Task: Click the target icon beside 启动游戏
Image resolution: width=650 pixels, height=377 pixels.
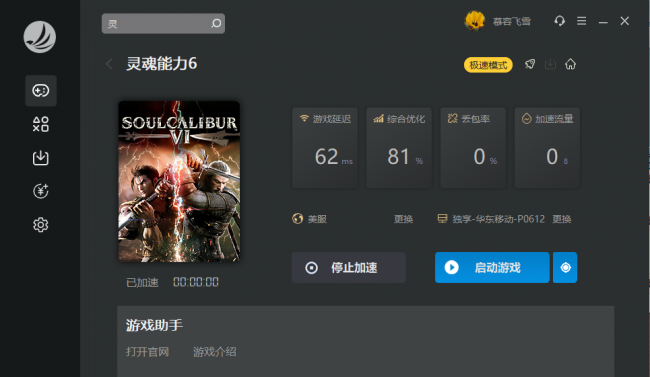Action: (x=565, y=268)
